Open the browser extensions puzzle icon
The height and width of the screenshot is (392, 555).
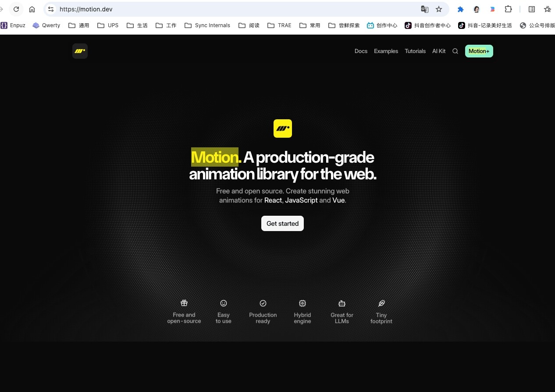point(508,9)
